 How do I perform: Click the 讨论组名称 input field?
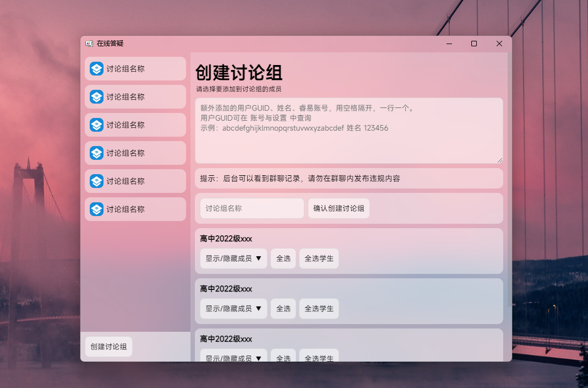pyautogui.click(x=251, y=208)
